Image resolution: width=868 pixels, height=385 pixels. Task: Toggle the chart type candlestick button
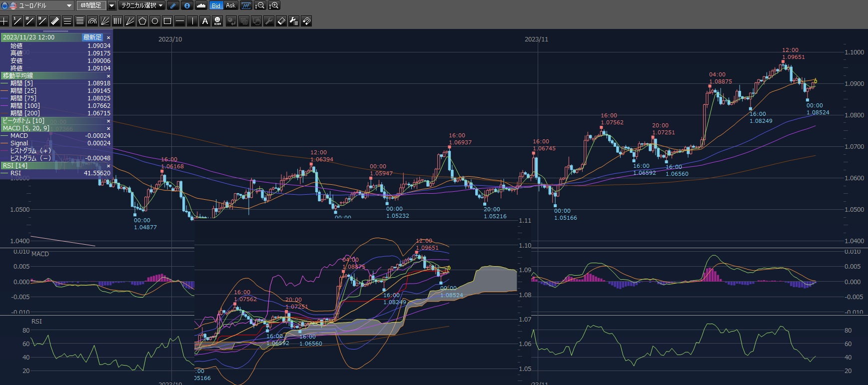click(x=246, y=5)
